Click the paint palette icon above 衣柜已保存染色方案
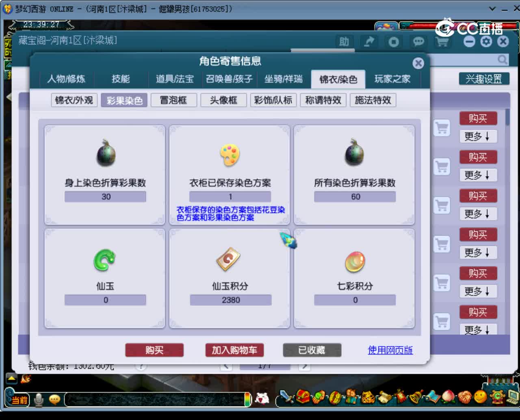Image resolution: width=520 pixels, height=420 pixels. 230,155
